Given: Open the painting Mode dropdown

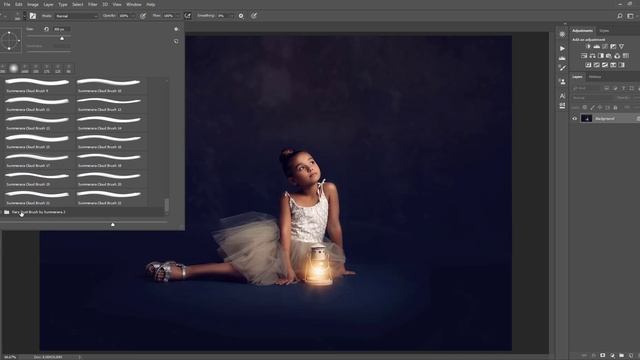Looking at the screenshot, I should tap(77, 16).
